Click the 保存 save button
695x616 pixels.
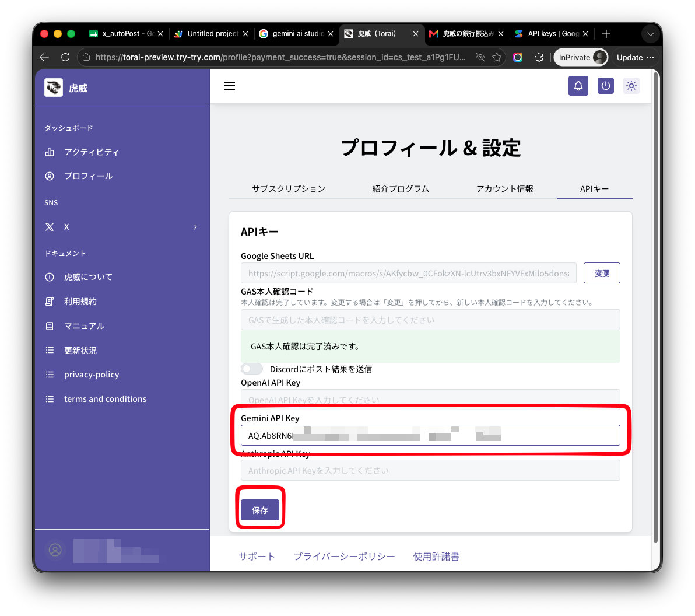point(260,510)
